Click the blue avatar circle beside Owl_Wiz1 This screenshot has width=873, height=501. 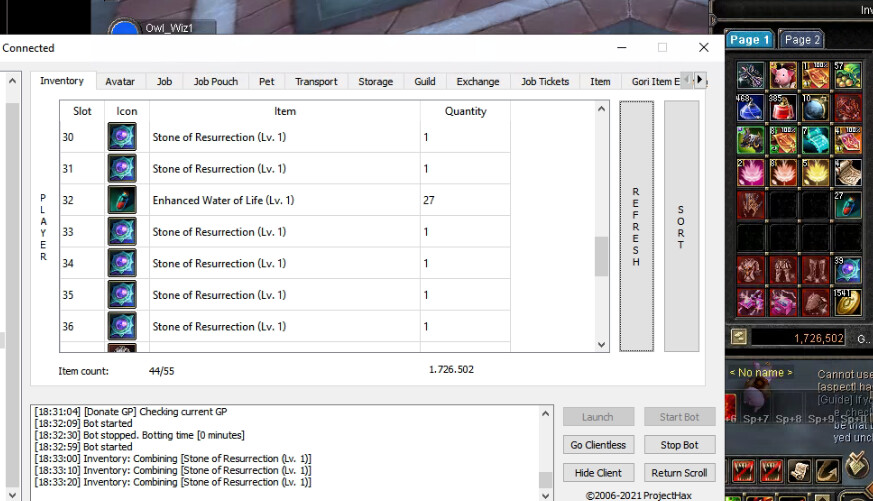[x=123, y=30]
